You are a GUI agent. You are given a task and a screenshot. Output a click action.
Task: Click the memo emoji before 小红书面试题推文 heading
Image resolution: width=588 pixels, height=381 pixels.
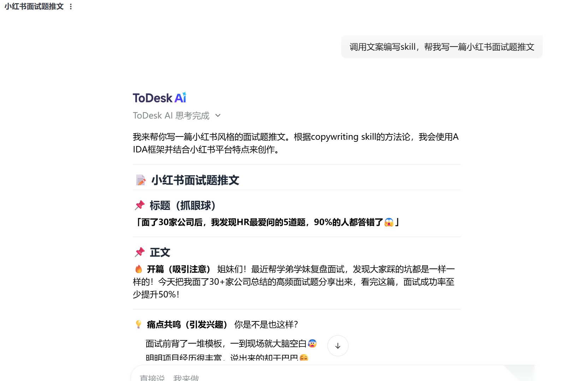click(141, 180)
